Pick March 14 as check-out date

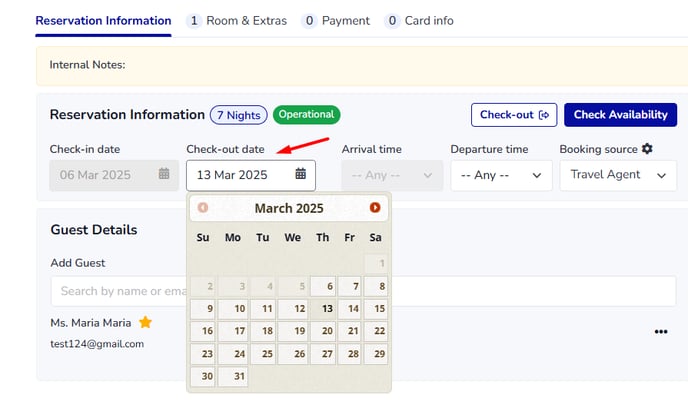[x=350, y=309]
